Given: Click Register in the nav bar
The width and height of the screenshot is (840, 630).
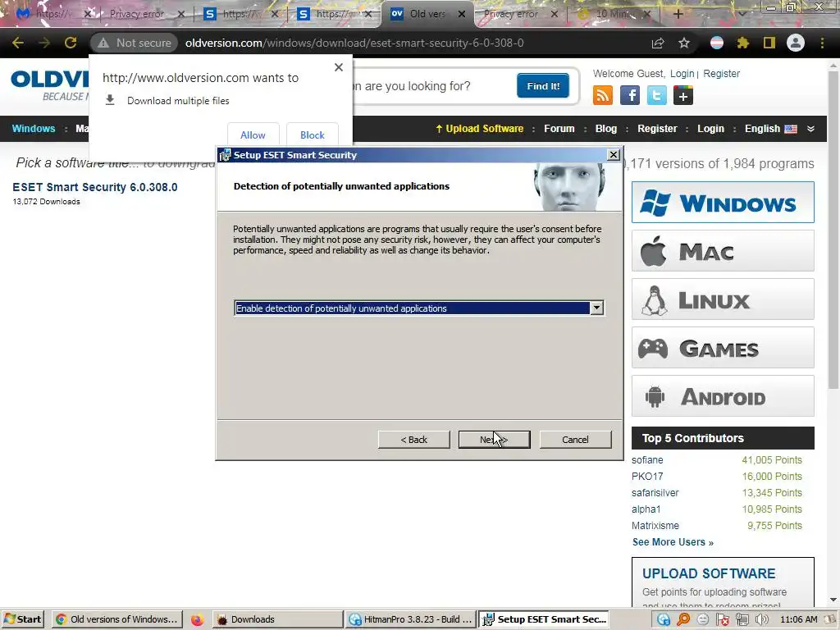Looking at the screenshot, I should (657, 129).
